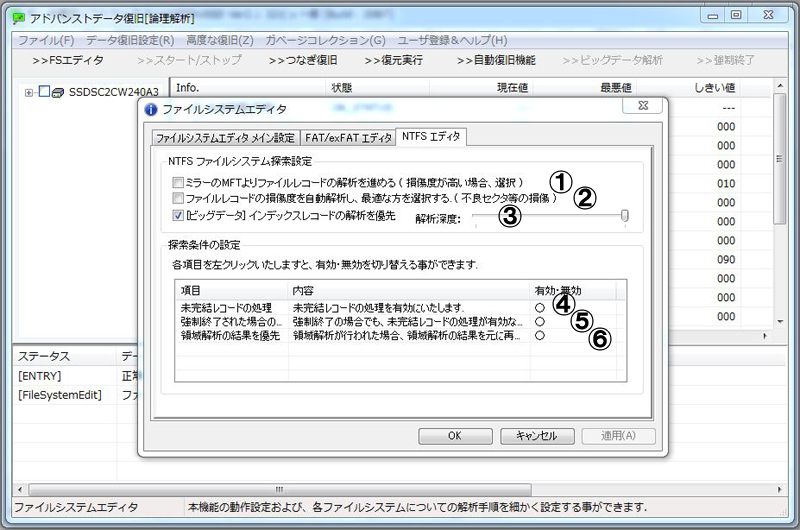Click >>つなぎ復旧 in the toolbar
The width and height of the screenshot is (800, 530).
pyautogui.click(x=303, y=61)
